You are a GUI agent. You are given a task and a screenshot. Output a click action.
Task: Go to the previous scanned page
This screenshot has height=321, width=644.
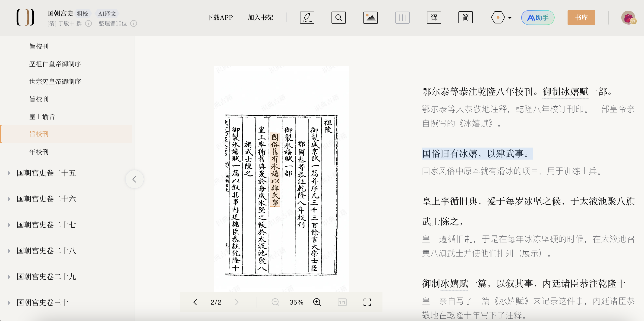(195, 302)
